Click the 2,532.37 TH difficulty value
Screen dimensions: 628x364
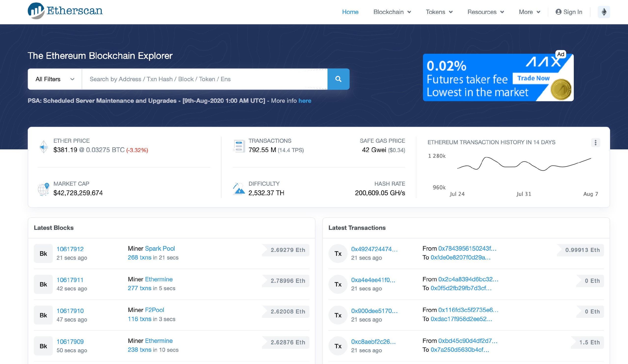point(266,193)
